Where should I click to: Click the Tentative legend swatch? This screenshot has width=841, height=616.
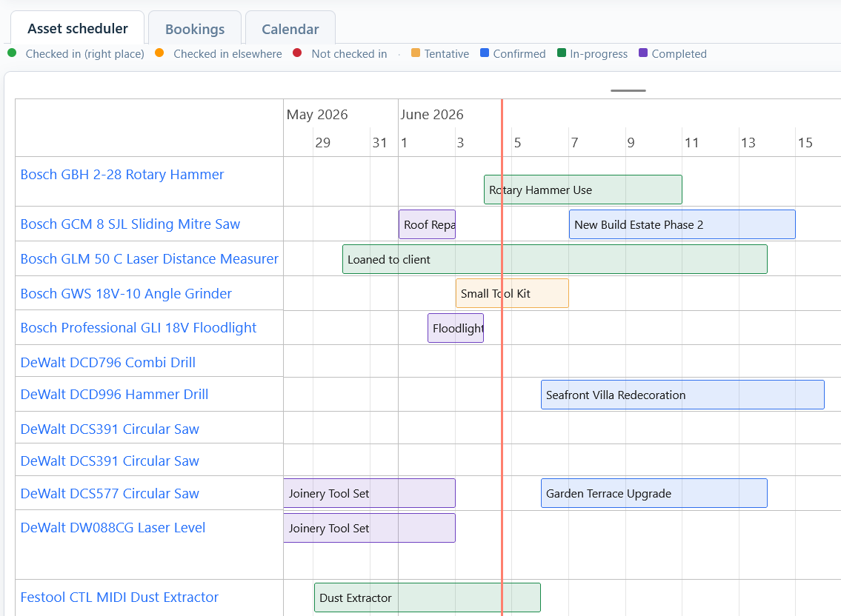pos(416,53)
